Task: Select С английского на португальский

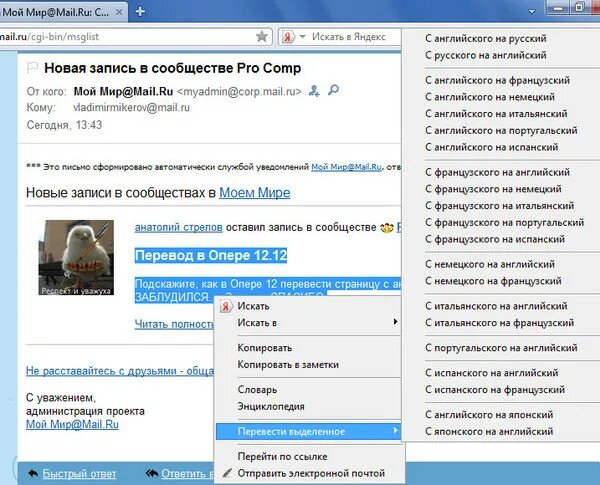Action: (502, 131)
